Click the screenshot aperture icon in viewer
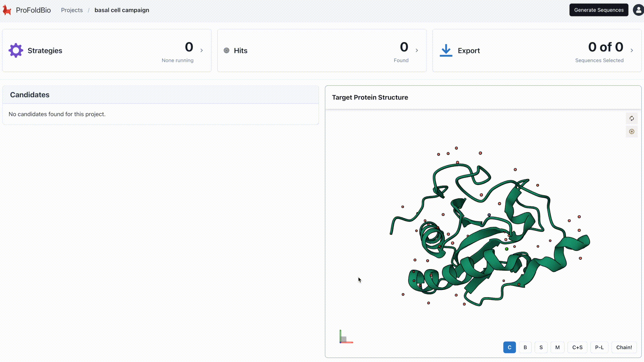Image resolution: width=644 pixels, height=362 pixels. pyautogui.click(x=632, y=132)
